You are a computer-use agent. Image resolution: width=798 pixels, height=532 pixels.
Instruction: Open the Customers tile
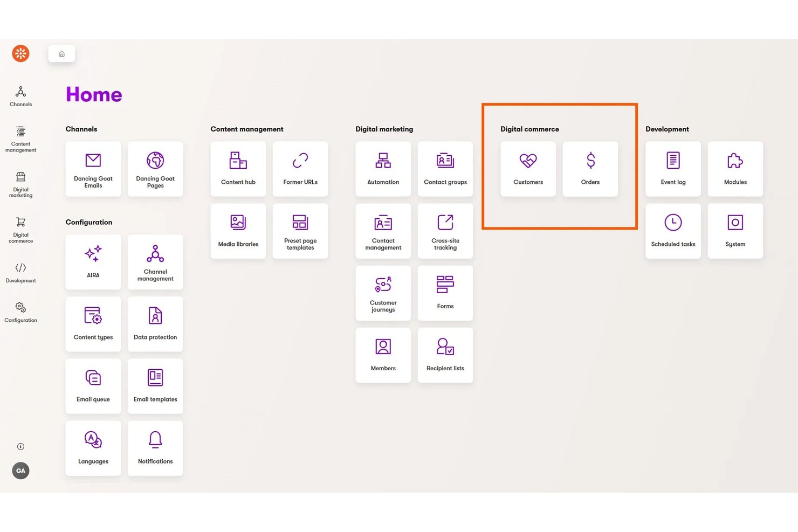tap(528, 169)
